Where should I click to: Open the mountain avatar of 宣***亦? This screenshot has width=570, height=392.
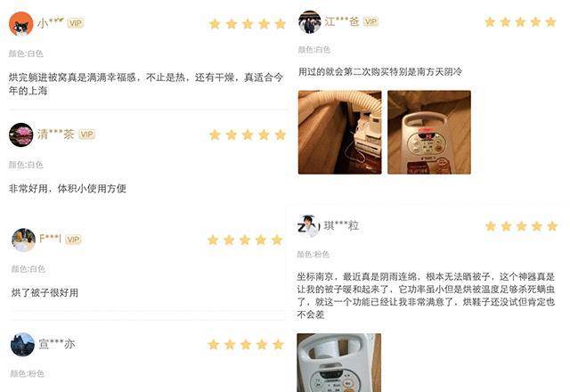click(22, 345)
